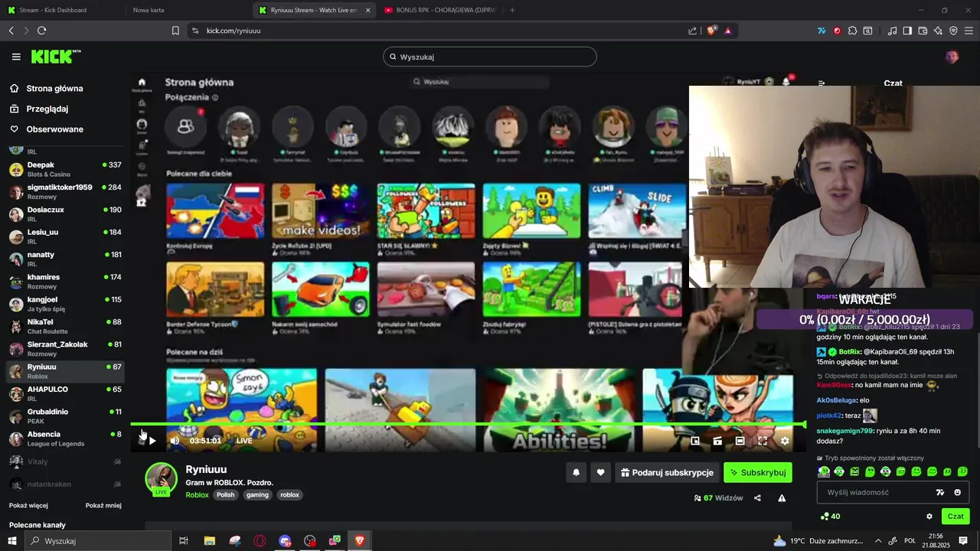The height and width of the screenshot is (551, 980).
Task: Switch to BONUS RPK browser tab
Action: point(439,10)
